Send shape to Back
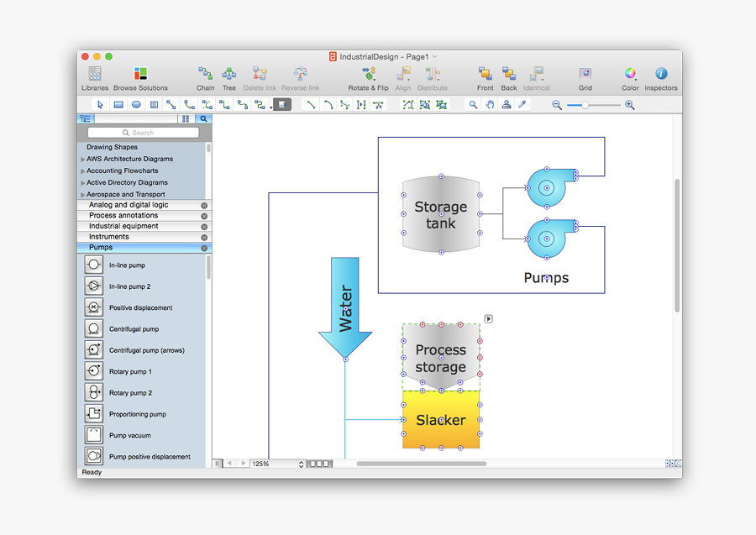Screen dimensions: 756x535 [x=508, y=76]
